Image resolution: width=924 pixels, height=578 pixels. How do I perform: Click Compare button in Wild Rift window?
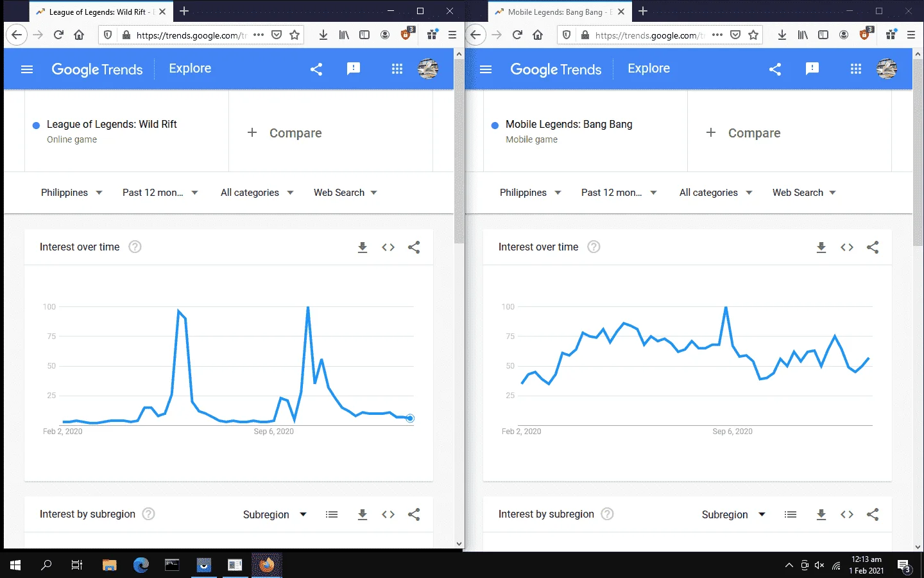[x=284, y=133]
